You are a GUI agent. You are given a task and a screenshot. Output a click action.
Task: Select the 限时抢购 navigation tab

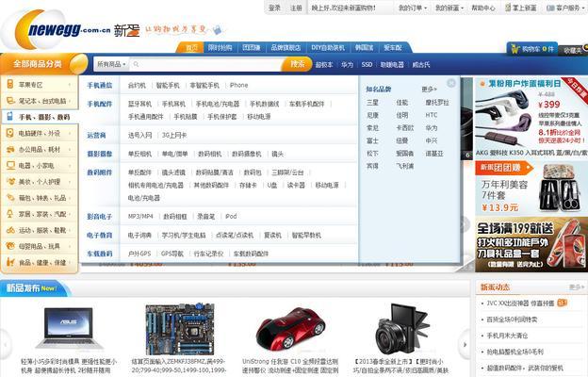(220, 48)
